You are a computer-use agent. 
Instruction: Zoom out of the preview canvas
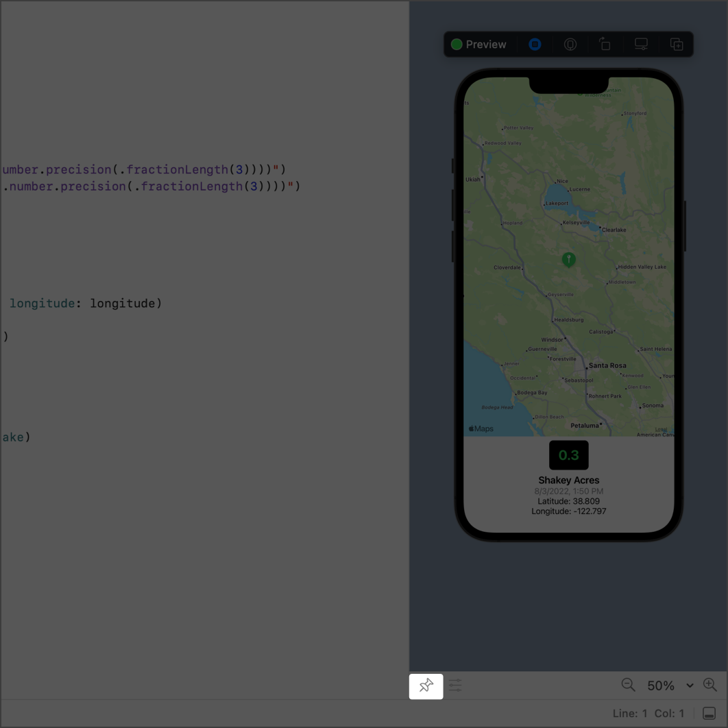click(628, 685)
